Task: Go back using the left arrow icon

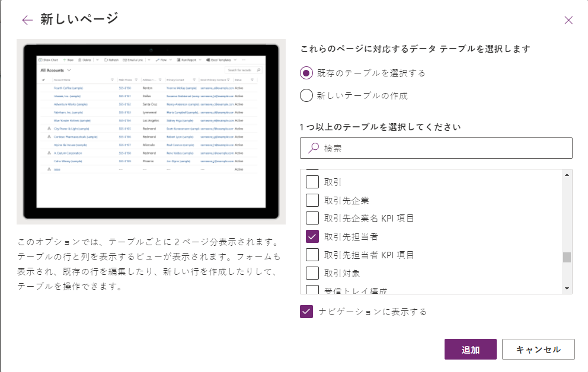Action: coord(27,20)
